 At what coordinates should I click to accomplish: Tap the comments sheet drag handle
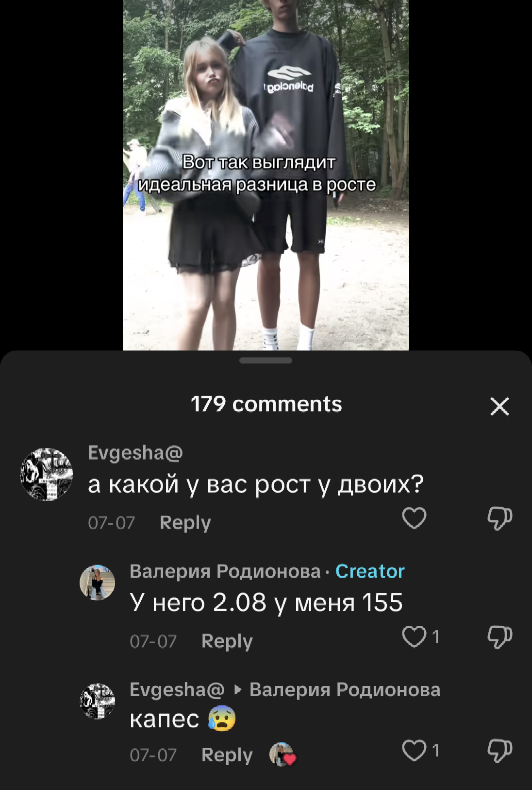tap(266, 361)
